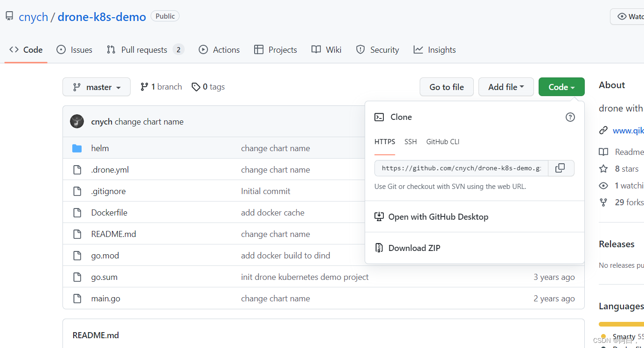Open 'add docker build to dind' commit
This screenshot has width=644, height=348.
(285, 256)
